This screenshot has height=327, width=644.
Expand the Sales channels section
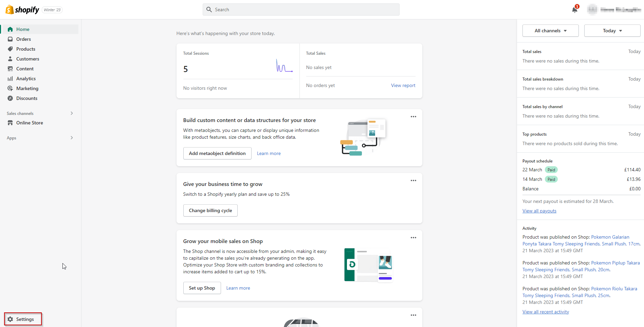pos(71,113)
